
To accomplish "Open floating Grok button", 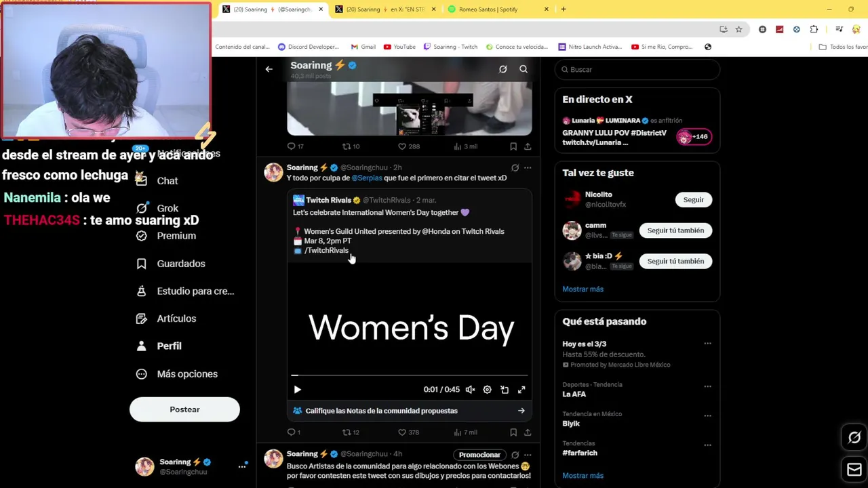I will [854, 438].
